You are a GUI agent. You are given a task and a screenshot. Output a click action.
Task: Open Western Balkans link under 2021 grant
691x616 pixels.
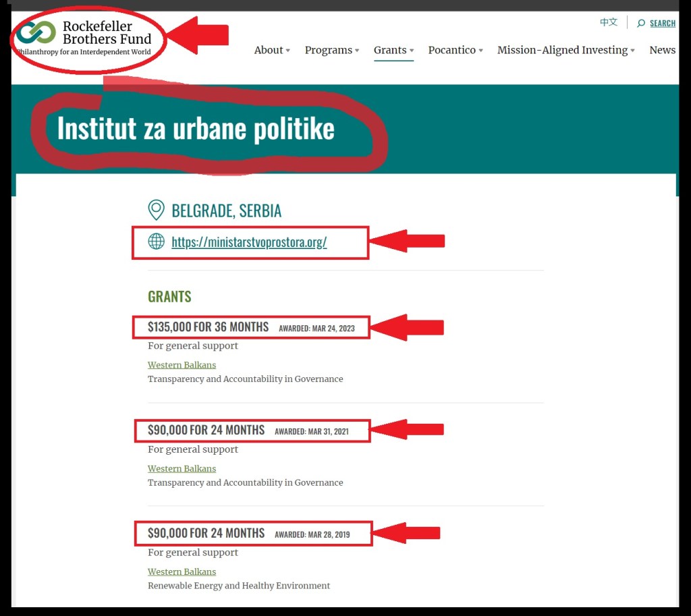tap(182, 468)
